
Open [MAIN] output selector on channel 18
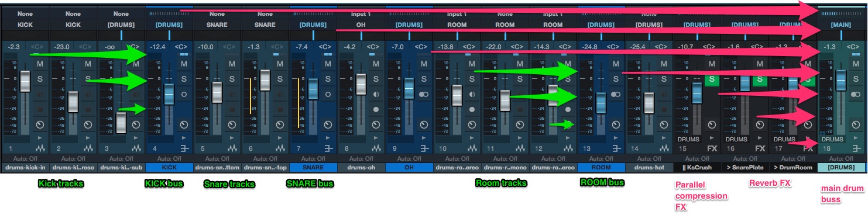click(x=841, y=25)
